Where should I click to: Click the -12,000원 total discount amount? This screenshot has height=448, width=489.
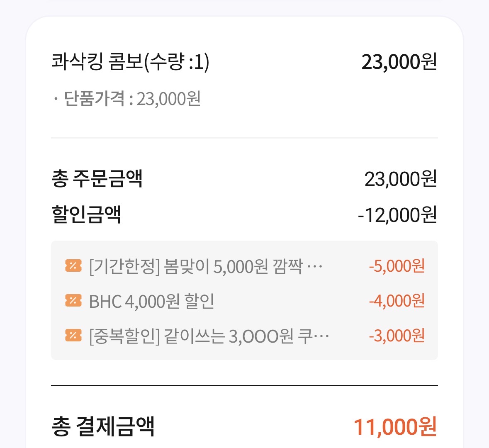pyautogui.click(x=397, y=215)
